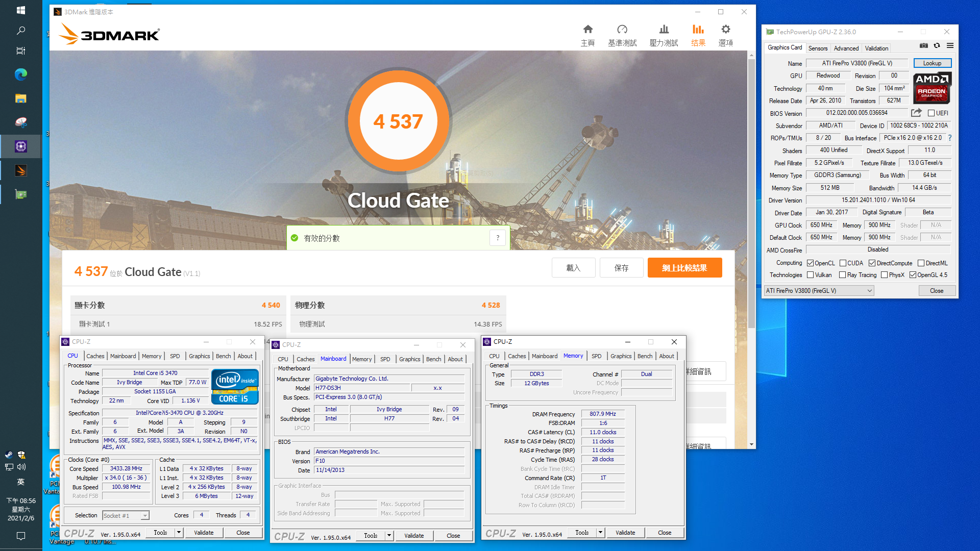Image resolution: width=980 pixels, height=551 pixels.
Task: Click the speaker volume tray icon
Action: pyautogui.click(x=21, y=467)
